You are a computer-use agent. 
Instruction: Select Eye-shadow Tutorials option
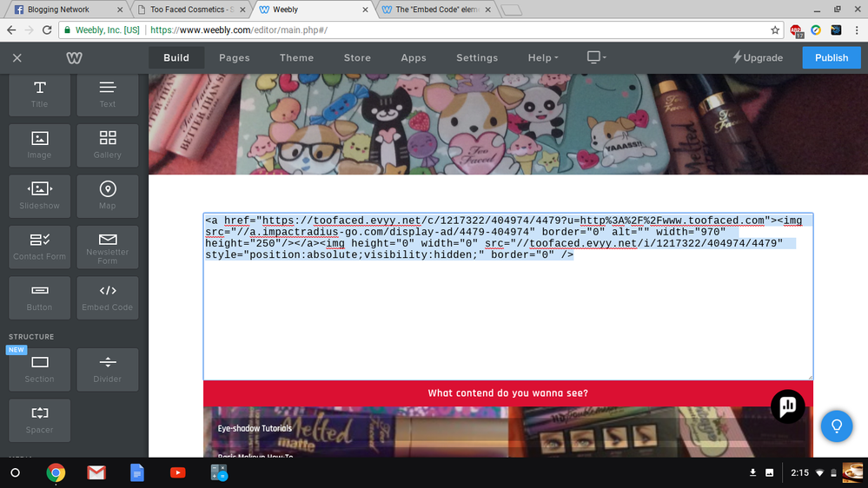click(x=255, y=428)
